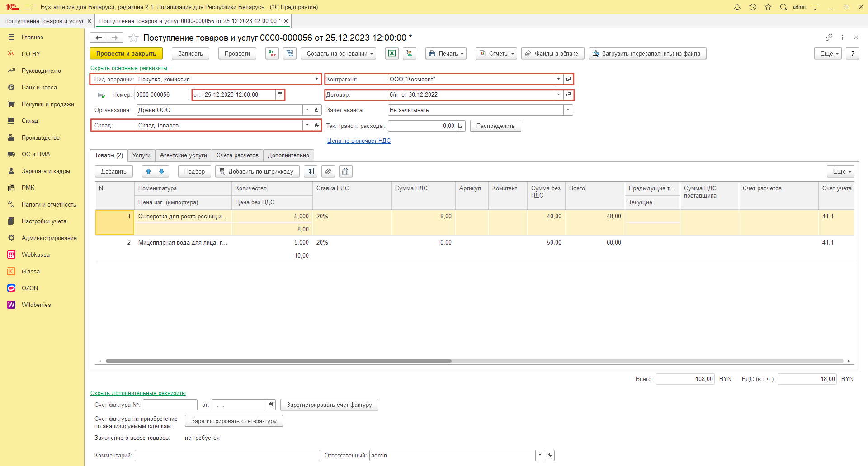
Task: Open Покупки и продажи sidebar section
Action: (47, 104)
